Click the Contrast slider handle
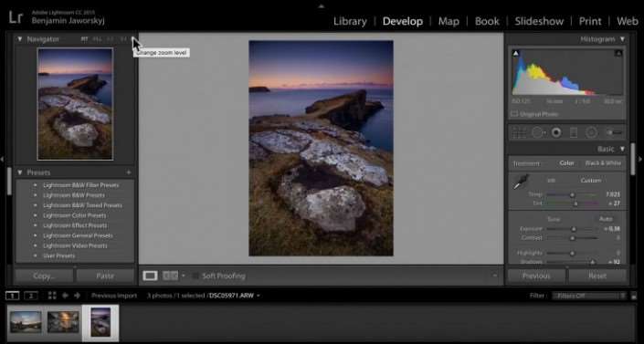Viewport: 644px width, 344px height. click(x=572, y=238)
